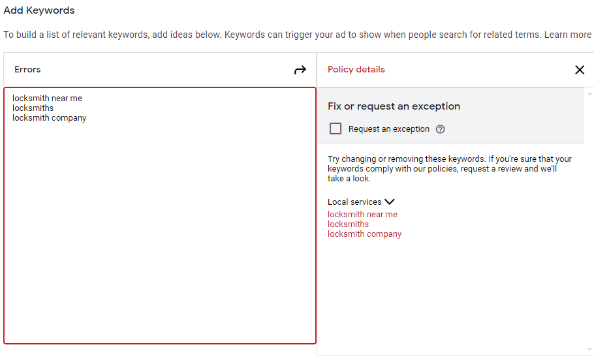Click inside the empty keywords text area
Image resolution: width=594 pixels, height=364 pixels.
160,235
